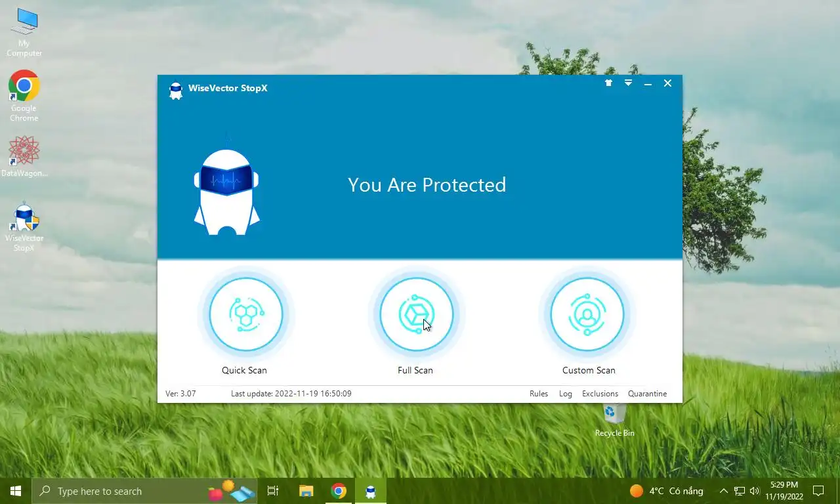Viewport: 840px width, 504px height.
Task: Open Custom Scan using the person target icon
Action: tap(587, 314)
